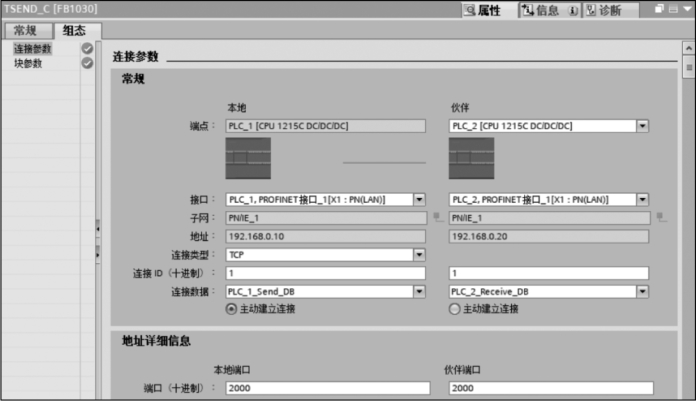Open the partner endpoint PLC_2 dropdown
The image size is (696, 401).
click(642, 126)
